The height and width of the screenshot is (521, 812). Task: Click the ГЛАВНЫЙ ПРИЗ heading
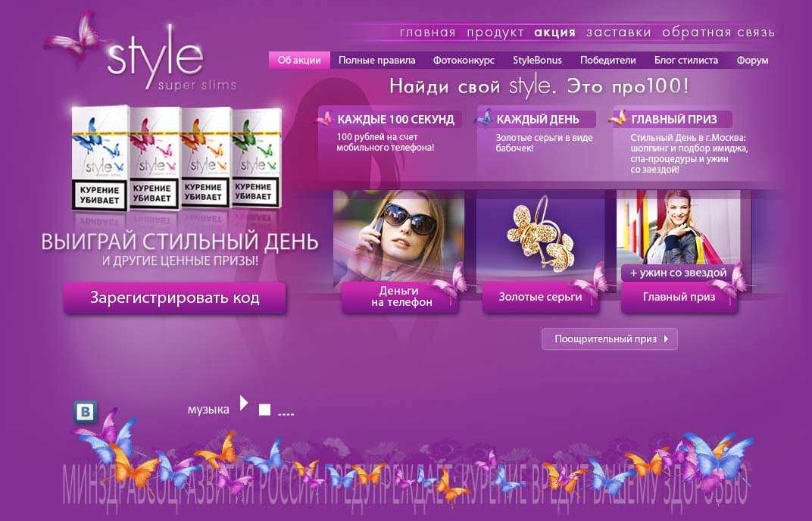674,120
